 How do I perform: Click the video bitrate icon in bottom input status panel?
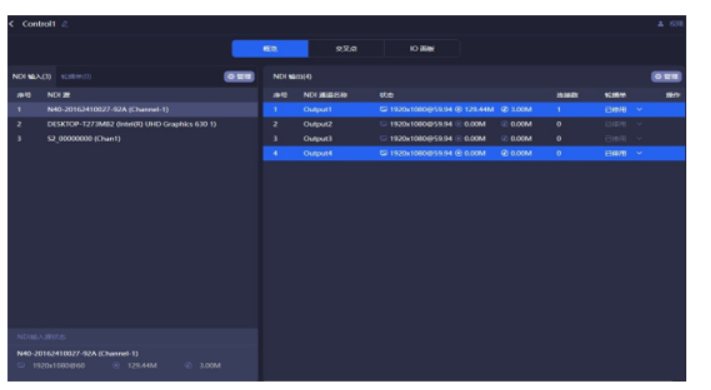tap(116, 366)
